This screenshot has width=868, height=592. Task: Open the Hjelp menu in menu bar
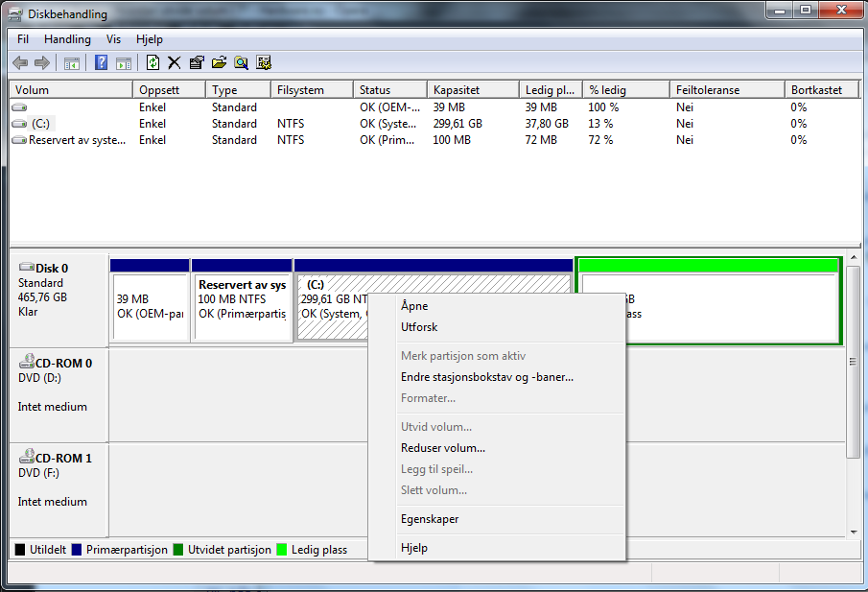(x=150, y=39)
